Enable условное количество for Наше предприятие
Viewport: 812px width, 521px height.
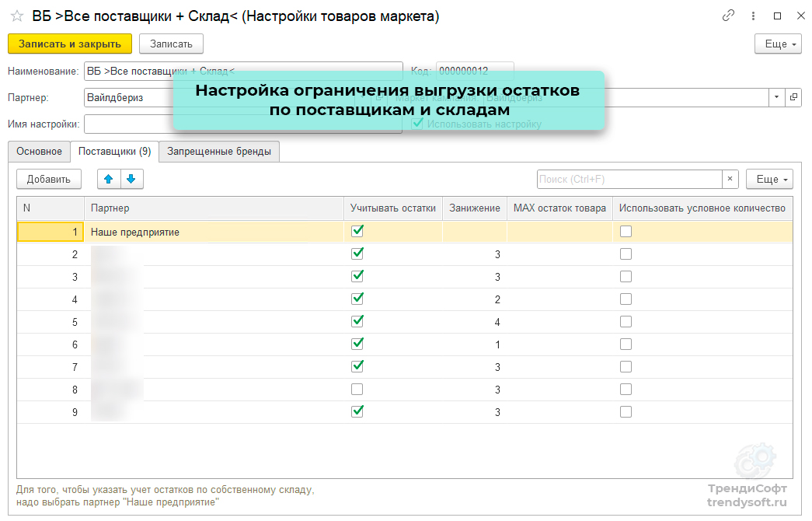[626, 231]
